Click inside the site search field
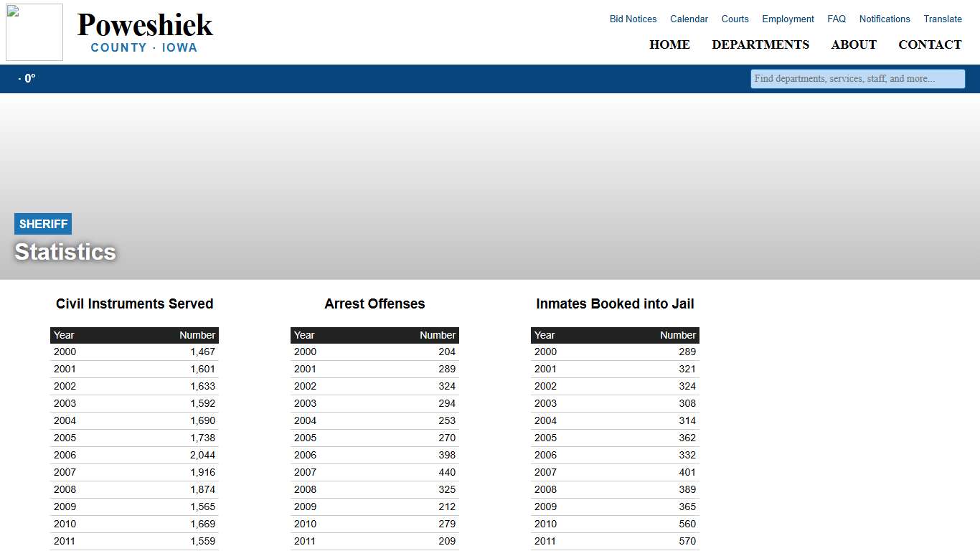This screenshot has width=980, height=551. [x=857, y=79]
